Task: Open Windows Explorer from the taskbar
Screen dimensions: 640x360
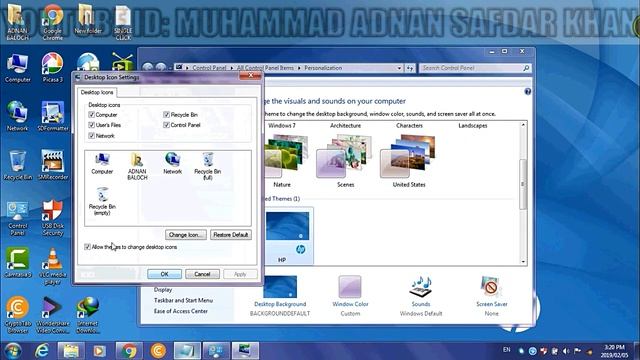Action: (x=71, y=351)
